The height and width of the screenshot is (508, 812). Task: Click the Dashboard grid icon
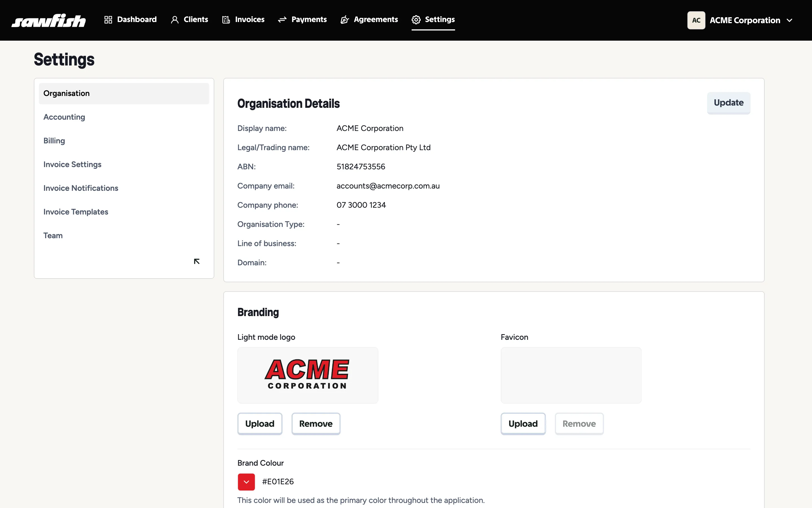(108, 20)
